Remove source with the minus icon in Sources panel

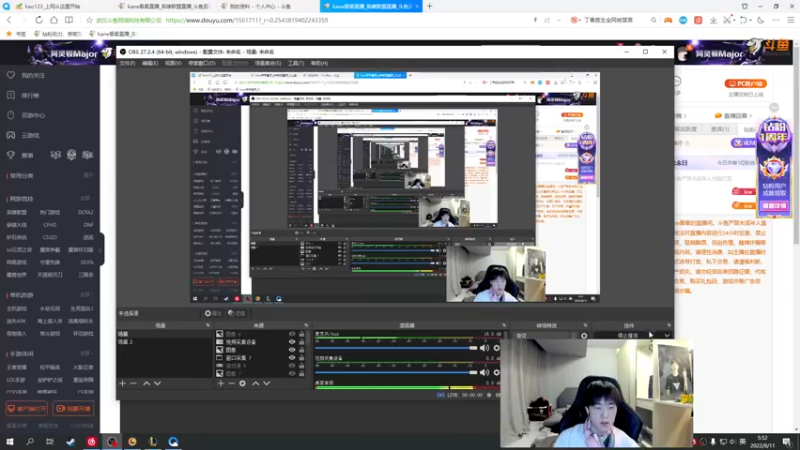point(232,383)
